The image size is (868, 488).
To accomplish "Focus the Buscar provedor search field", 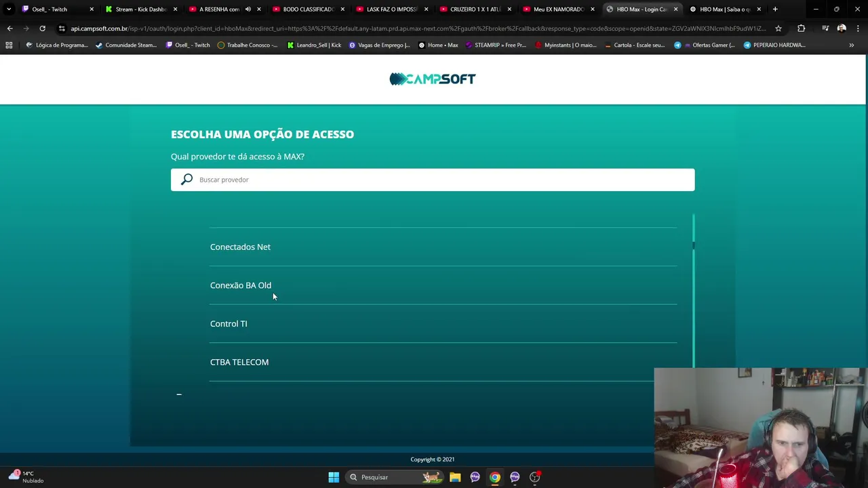I will 433,180.
